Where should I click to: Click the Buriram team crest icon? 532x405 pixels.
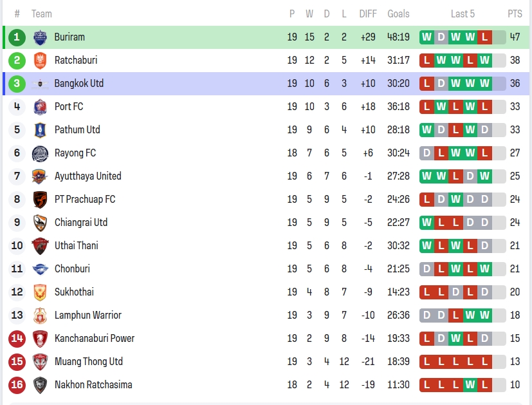(40, 37)
